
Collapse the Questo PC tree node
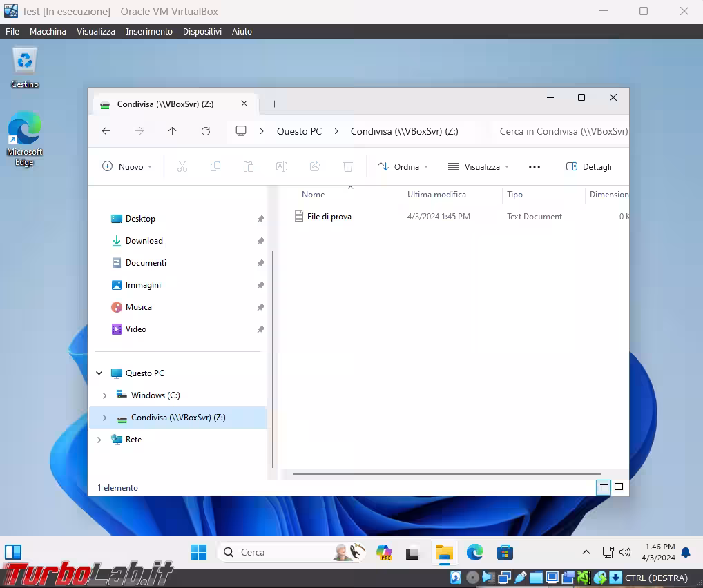point(99,373)
